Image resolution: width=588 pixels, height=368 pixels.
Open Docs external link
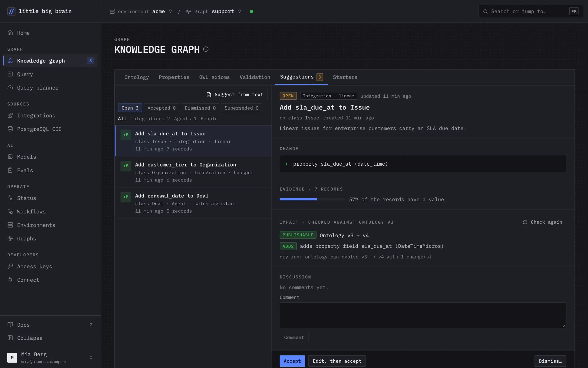(50, 325)
